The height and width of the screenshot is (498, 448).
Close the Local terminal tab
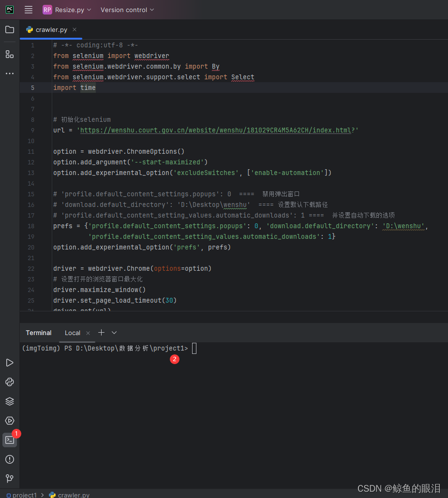pos(88,333)
